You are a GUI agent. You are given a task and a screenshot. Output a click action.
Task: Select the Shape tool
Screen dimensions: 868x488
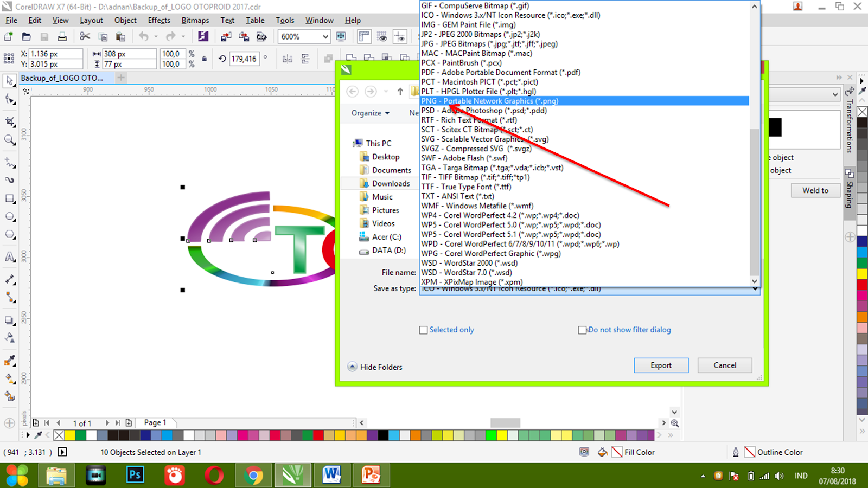pos(10,99)
